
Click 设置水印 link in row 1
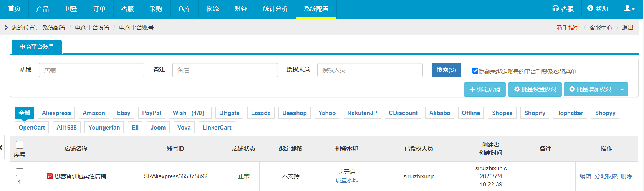347,180
